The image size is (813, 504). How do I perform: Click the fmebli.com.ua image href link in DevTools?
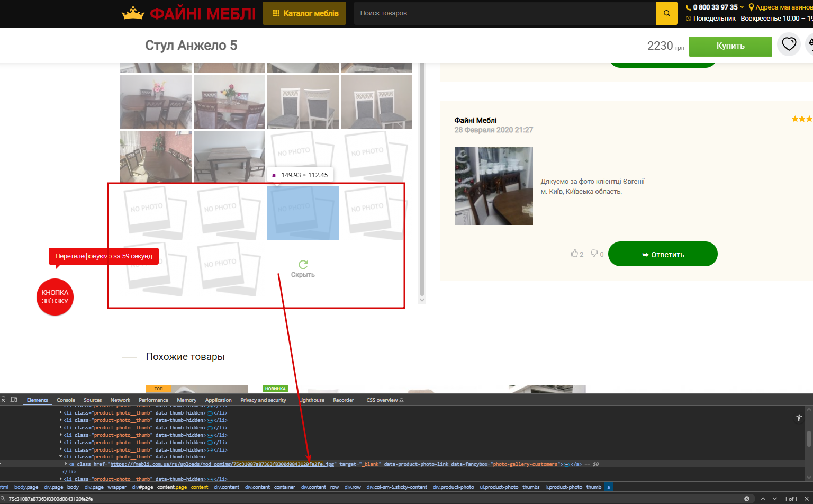(222, 464)
